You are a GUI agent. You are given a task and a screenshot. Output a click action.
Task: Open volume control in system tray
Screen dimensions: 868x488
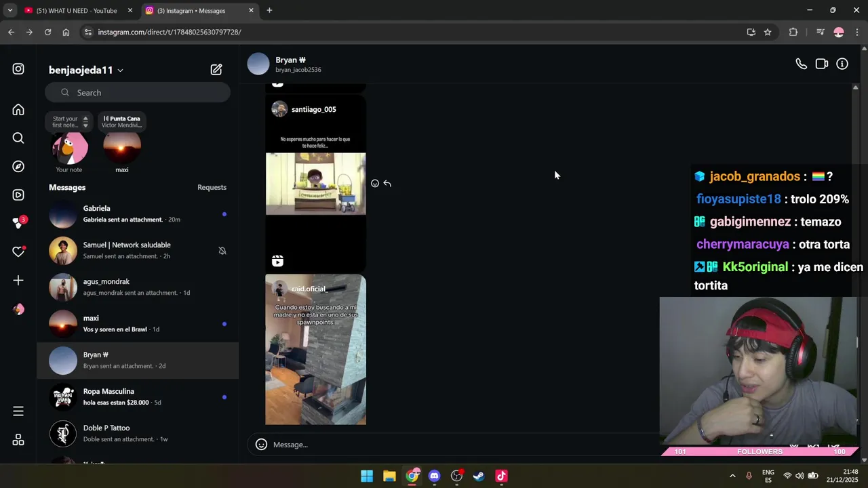[x=800, y=476]
